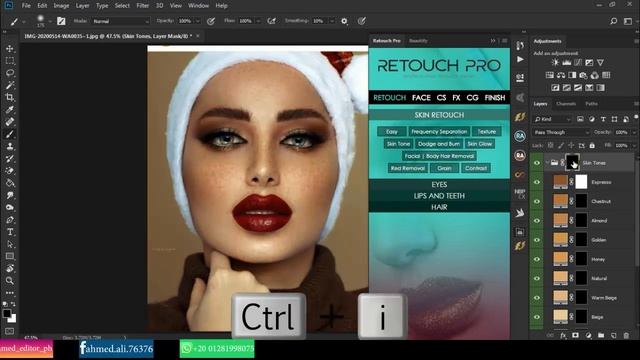Open the layer Opacity dropdown

click(634, 132)
